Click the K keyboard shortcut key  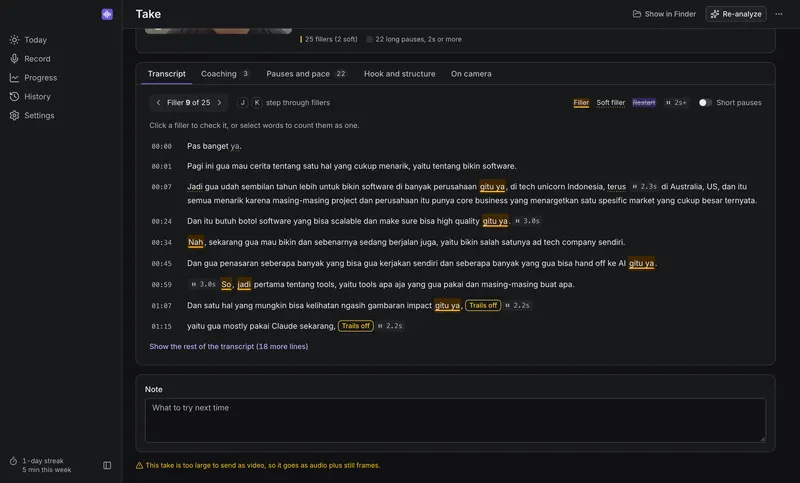257,103
